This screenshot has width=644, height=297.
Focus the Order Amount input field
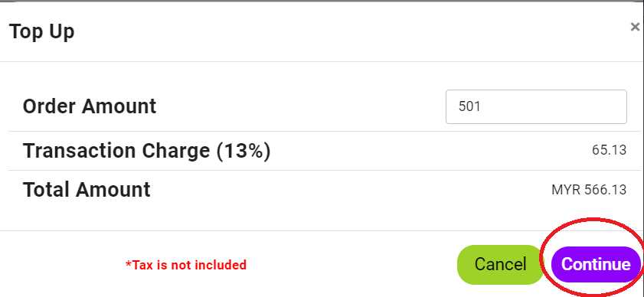536,107
